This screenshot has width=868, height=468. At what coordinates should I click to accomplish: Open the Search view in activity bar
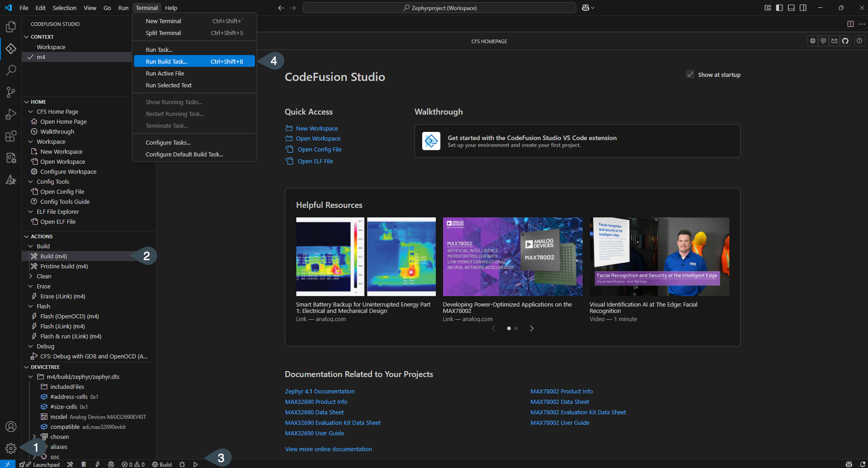coord(11,70)
